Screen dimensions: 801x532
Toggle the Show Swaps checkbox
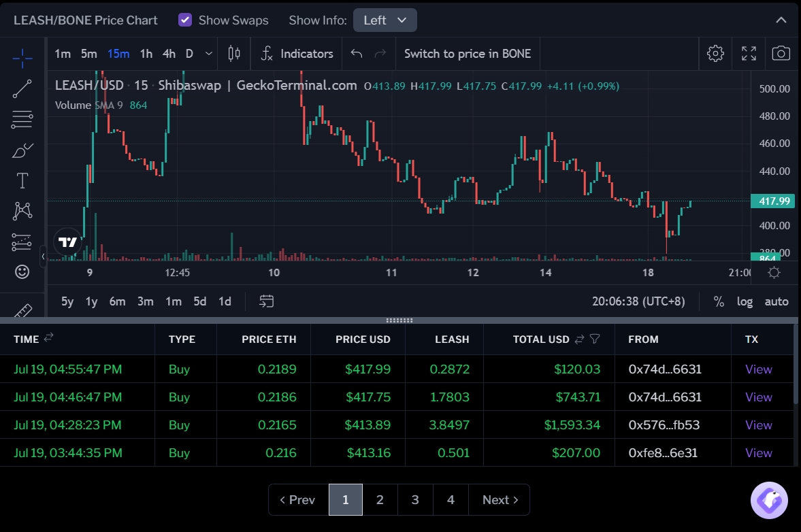(185, 20)
